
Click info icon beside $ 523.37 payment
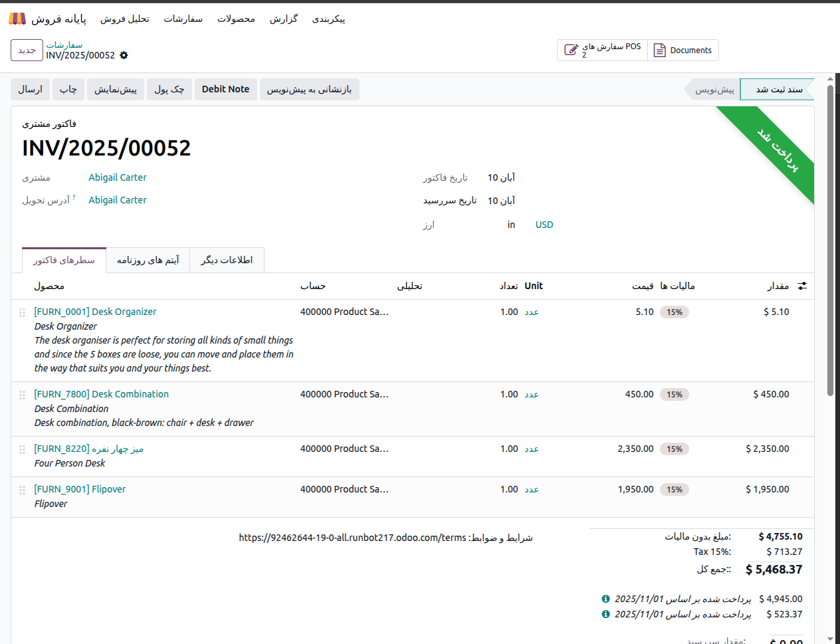click(605, 614)
